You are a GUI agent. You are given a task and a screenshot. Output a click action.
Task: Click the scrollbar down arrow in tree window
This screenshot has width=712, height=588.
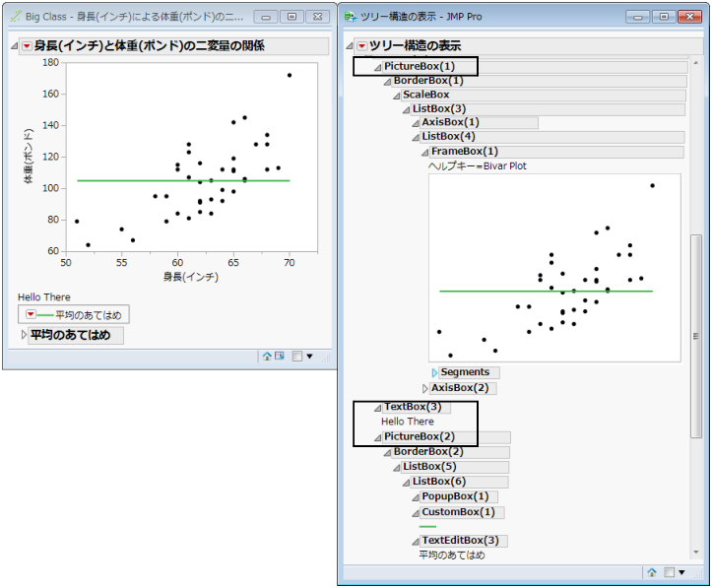[695, 553]
